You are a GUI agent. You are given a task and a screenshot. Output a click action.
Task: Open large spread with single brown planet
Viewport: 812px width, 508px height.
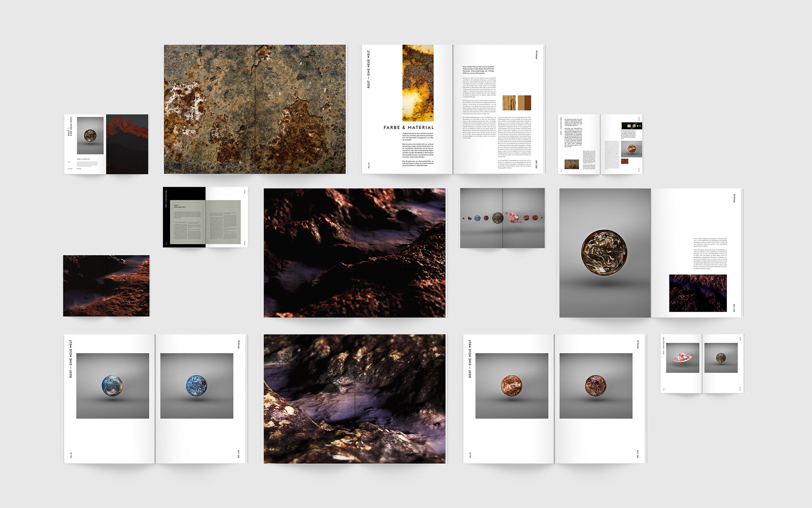pos(650,253)
